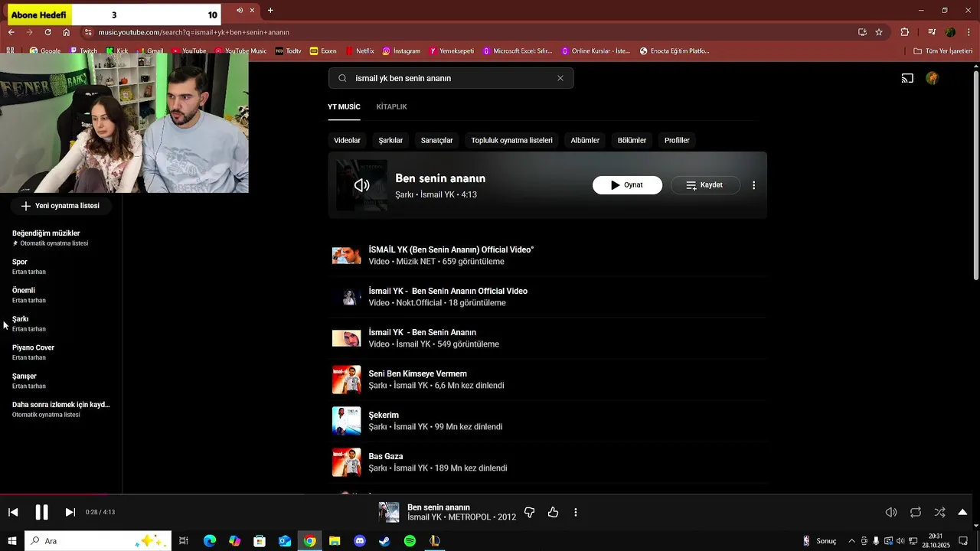Open the YouTube Music profile avatar
Image resolution: width=980 pixels, height=551 pixels.
point(932,78)
